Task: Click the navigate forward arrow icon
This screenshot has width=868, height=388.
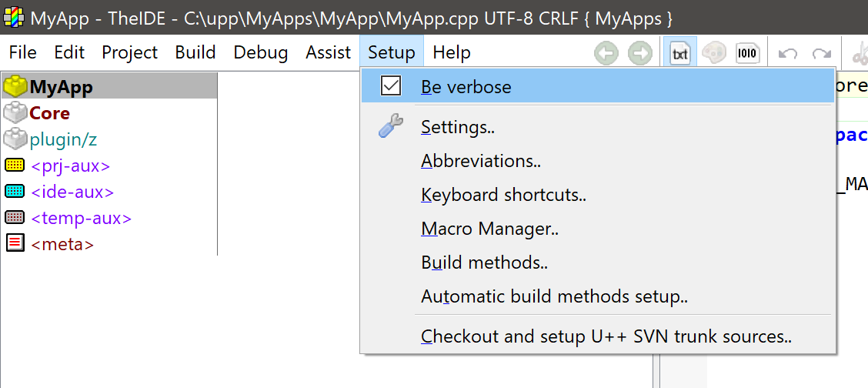Action: (640, 53)
